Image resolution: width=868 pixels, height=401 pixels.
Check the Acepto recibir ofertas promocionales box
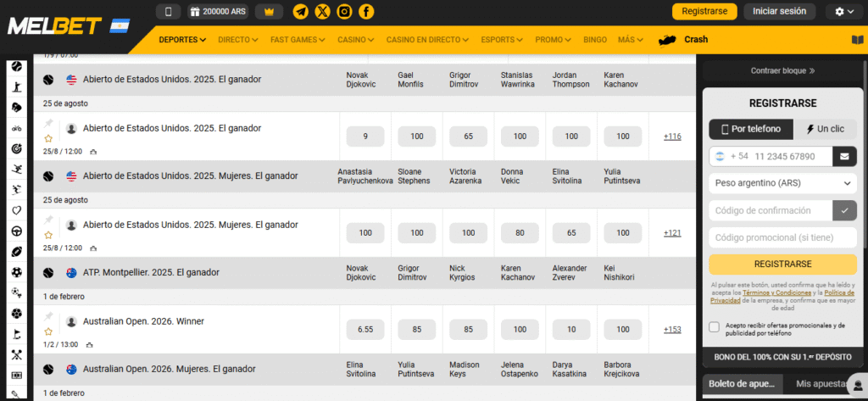(x=715, y=326)
